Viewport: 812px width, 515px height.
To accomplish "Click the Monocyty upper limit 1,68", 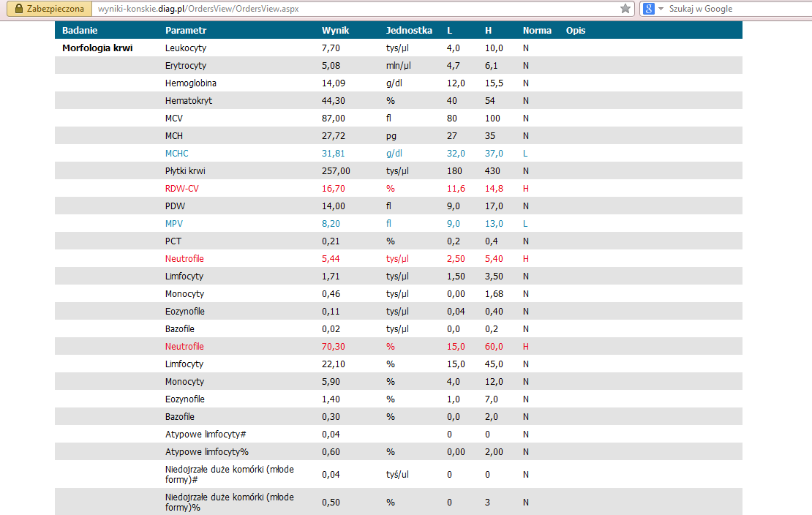I will pos(494,294).
